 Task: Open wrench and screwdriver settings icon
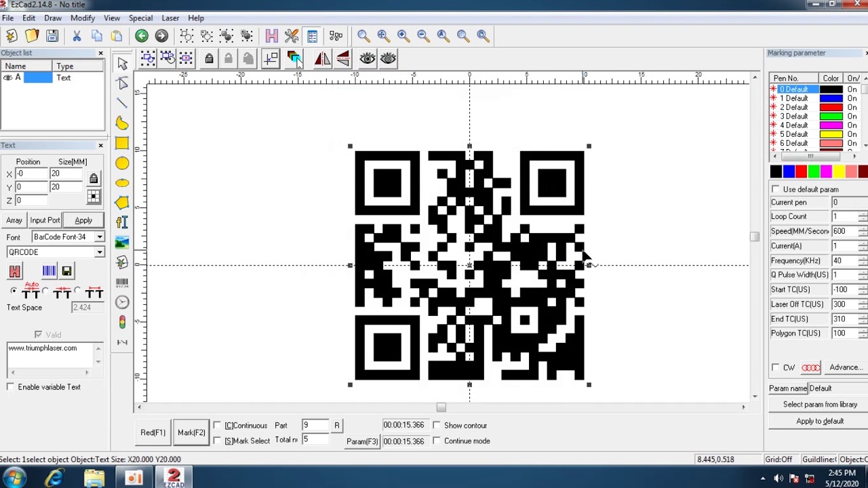292,36
